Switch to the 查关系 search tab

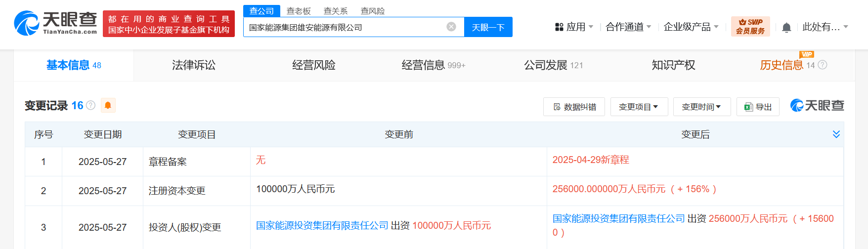click(336, 11)
